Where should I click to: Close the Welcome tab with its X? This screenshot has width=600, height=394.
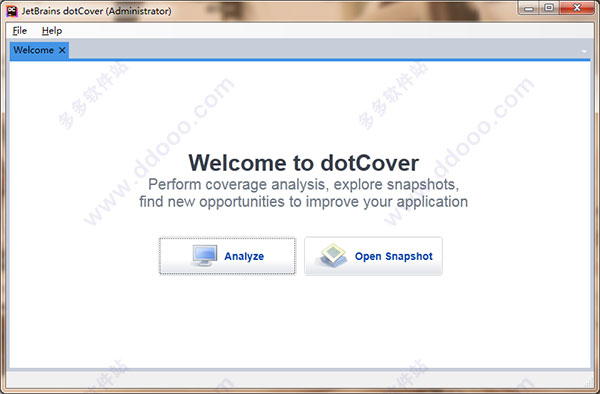pos(62,50)
